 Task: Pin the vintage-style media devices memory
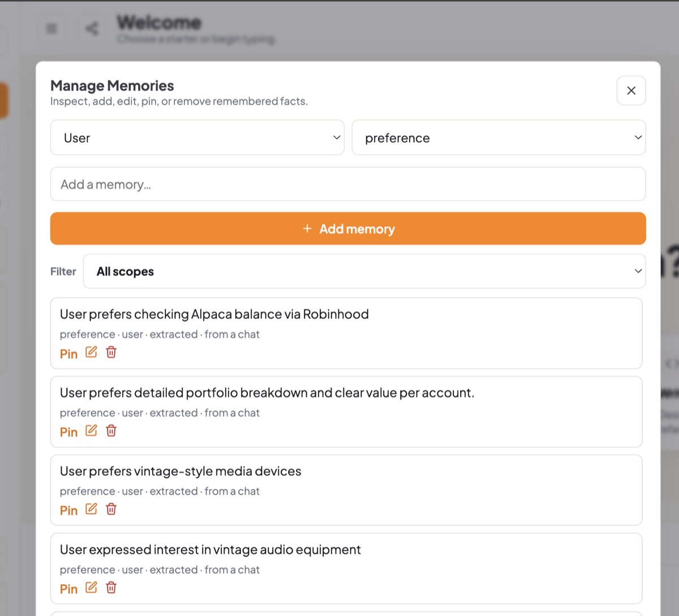(x=68, y=511)
